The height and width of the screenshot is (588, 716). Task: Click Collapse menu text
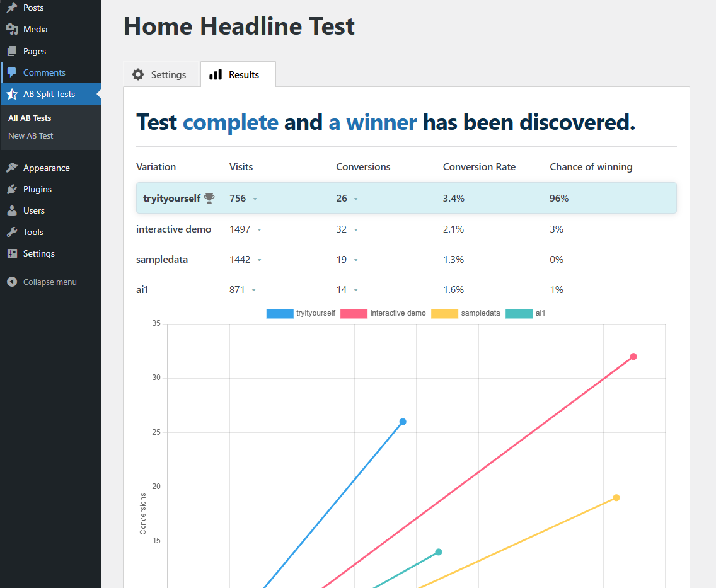click(x=50, y=282)
